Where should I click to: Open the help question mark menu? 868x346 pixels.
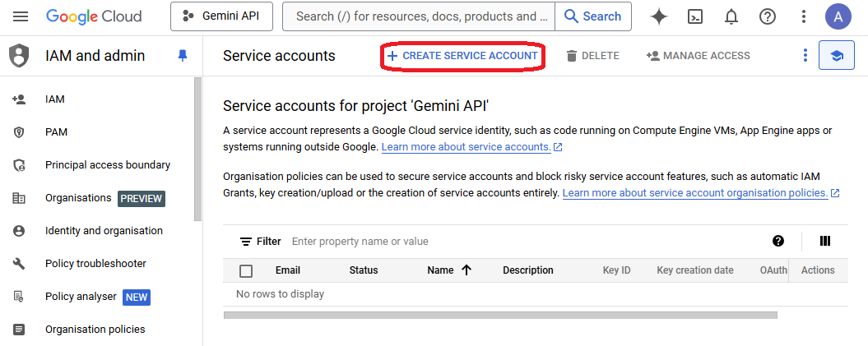pos(767,16)
